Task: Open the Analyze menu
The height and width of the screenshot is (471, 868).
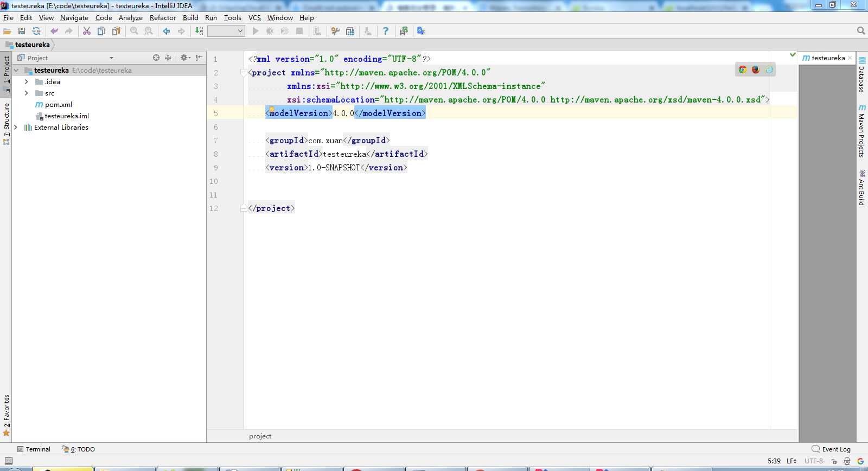Action: tap(131, 18)
